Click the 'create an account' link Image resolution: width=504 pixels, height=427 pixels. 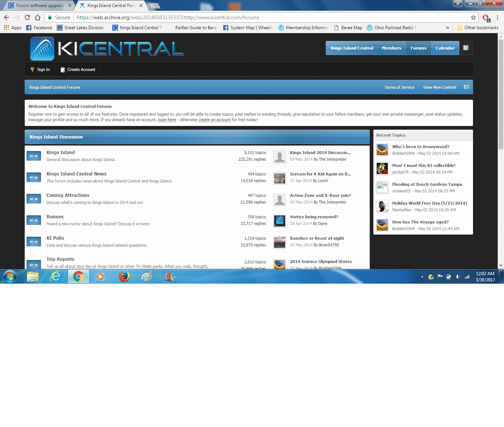[214, 120]
